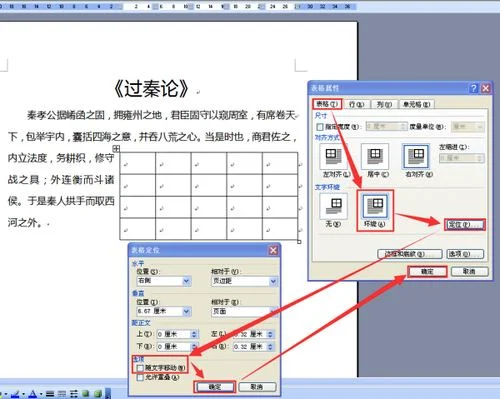Click the horizontal ruler at top

point(178,6)
